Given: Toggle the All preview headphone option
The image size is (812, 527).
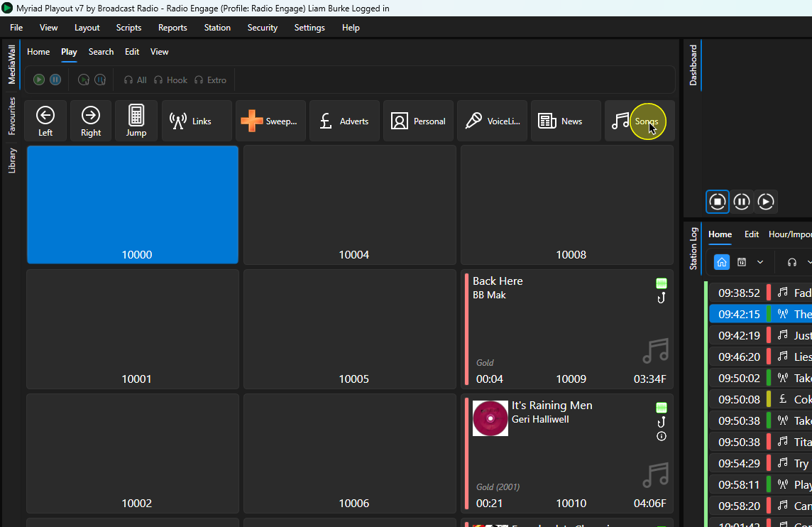Looking at the screenshot, I should 135,80.
